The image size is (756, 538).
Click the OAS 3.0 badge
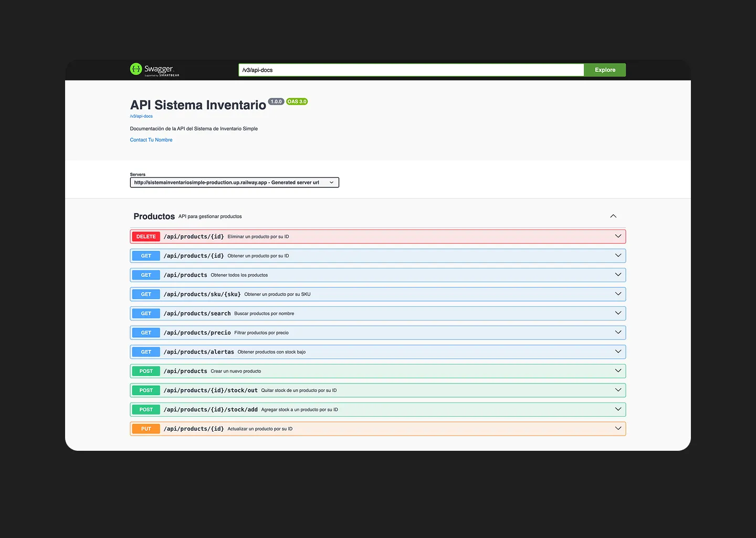point(297,101)
